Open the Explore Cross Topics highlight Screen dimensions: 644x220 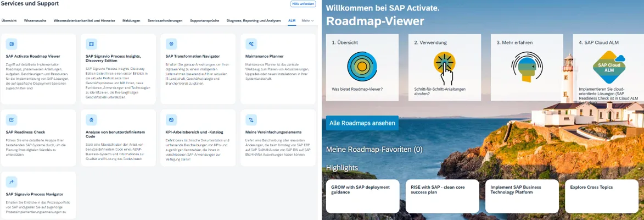tap(601, 196)
